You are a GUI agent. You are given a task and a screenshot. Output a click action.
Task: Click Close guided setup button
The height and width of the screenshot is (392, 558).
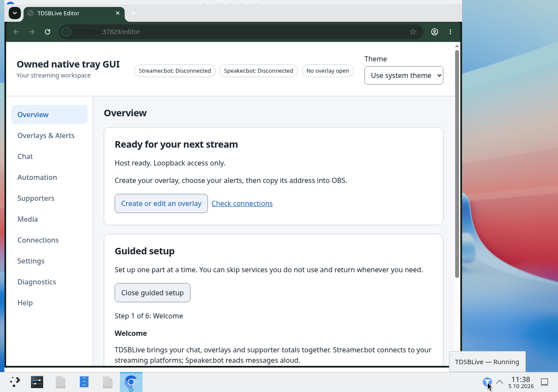(x=153, y=293)
